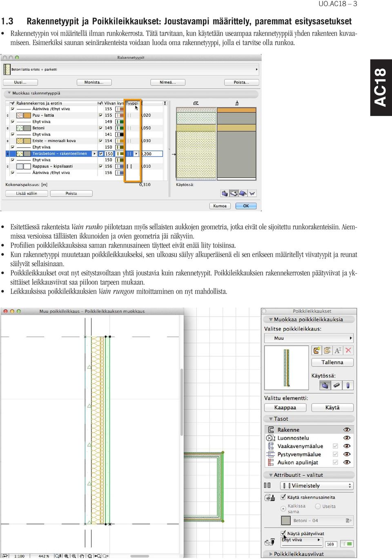Click the hatch preview header icon in Rakennetyypit
This screenshot has width=392, height=559.
(196, 103)
